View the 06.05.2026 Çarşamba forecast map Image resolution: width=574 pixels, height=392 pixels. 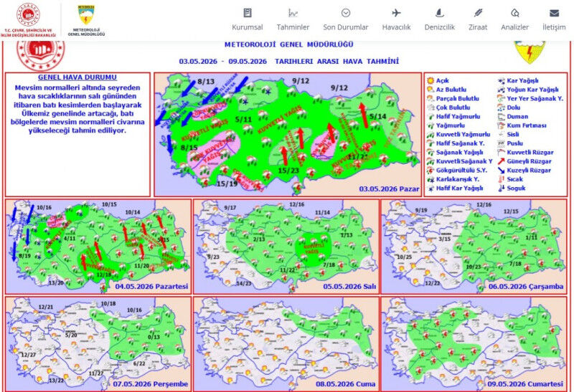[x=474, y=247]
